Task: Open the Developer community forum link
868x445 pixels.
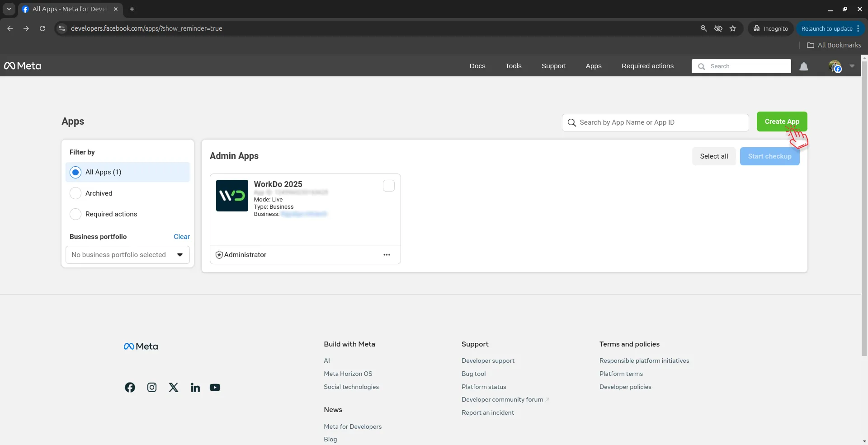Action: pos(502,399)
